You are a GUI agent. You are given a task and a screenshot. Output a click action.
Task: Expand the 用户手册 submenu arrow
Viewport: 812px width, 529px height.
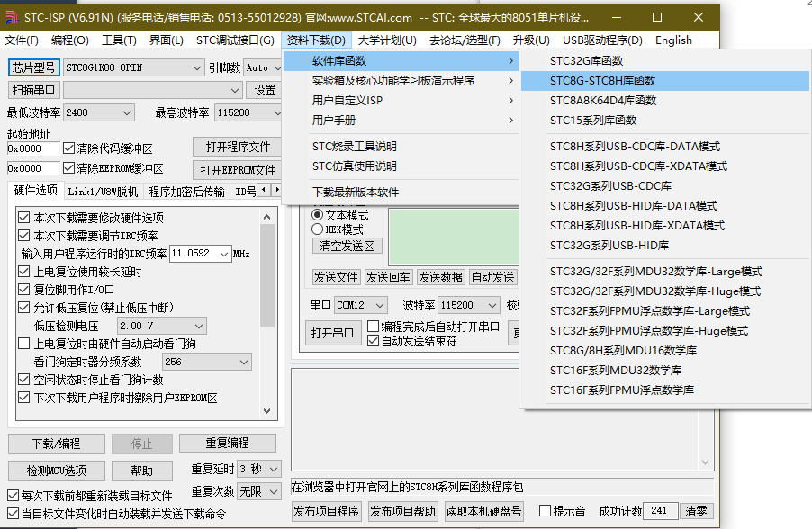click(510, 120)
